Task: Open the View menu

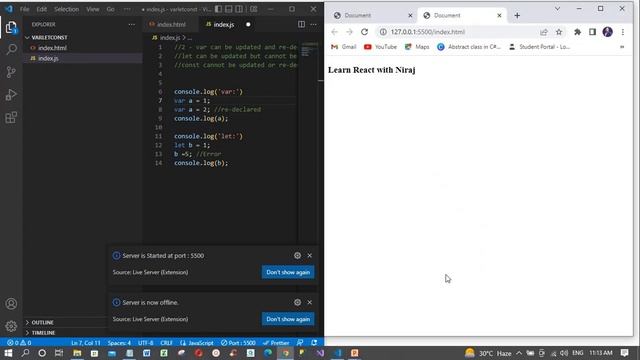Action: coord(93,9)
